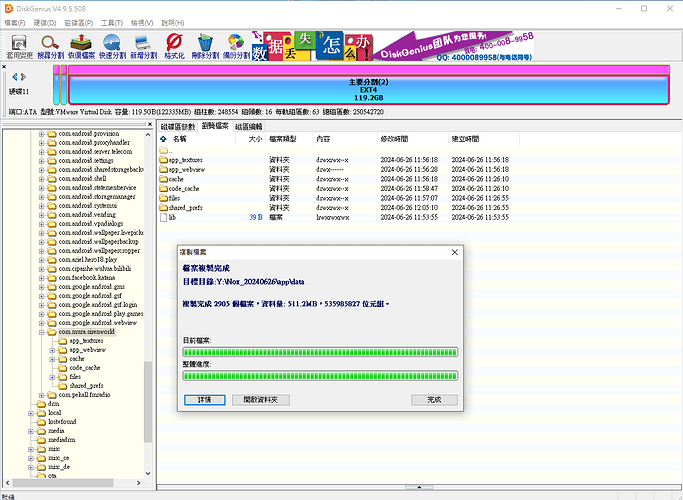
Task: Close the 複製檔案 dialog with X
Action: pos(455,252)
